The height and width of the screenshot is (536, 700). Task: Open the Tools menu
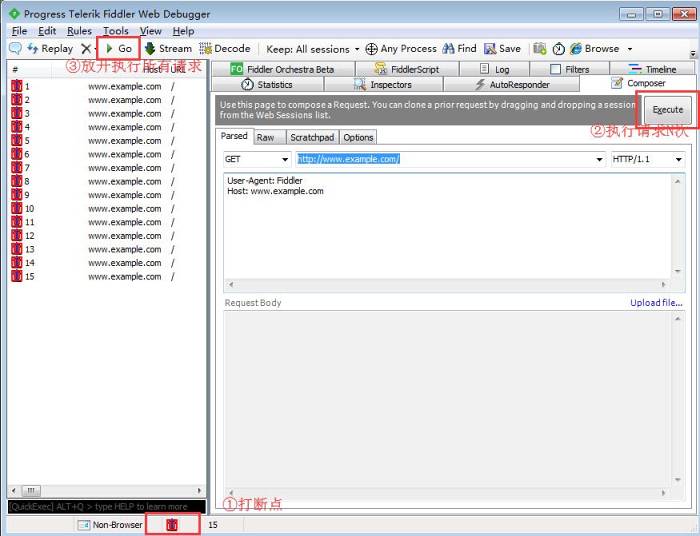point(116,31)
